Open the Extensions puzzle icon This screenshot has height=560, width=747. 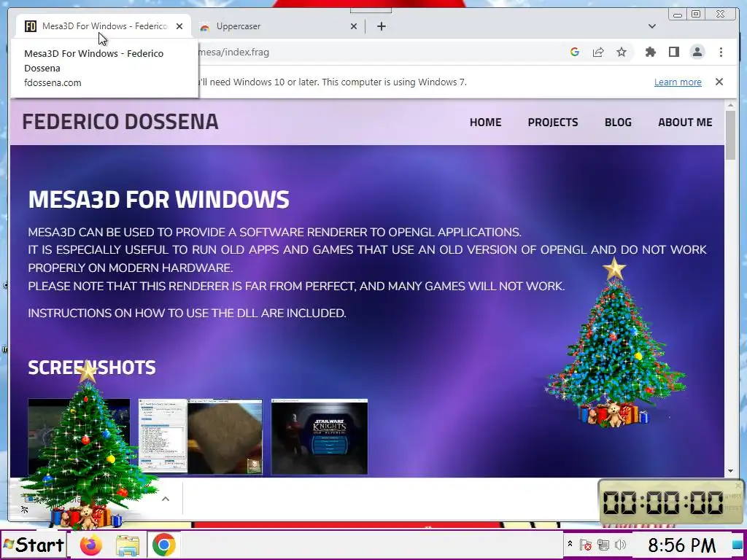[x=650, y=52]
